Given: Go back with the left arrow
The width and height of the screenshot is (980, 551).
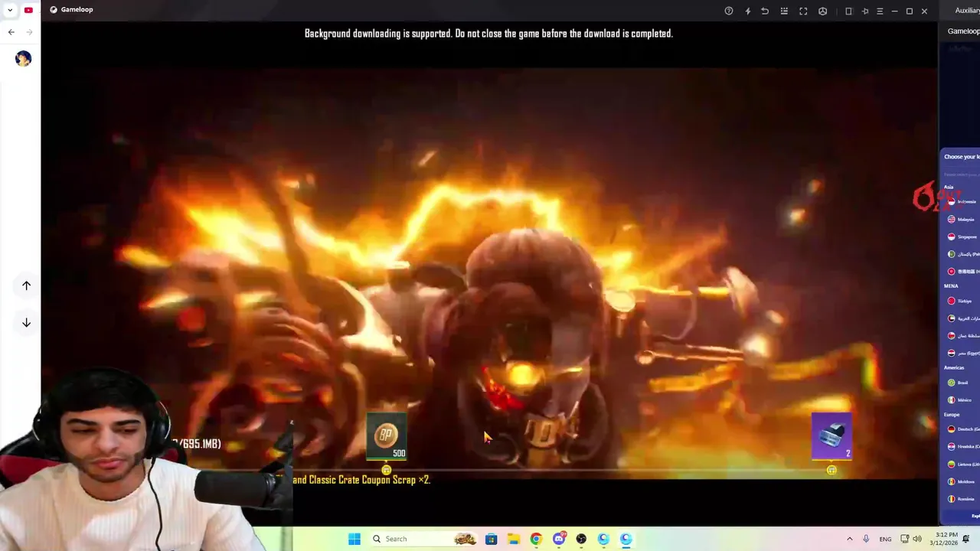Looking at the screenshot, I should 11,32.
